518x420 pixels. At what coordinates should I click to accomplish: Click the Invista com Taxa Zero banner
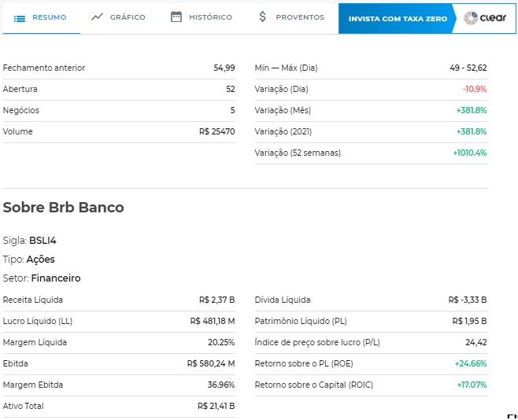point(398,18)
